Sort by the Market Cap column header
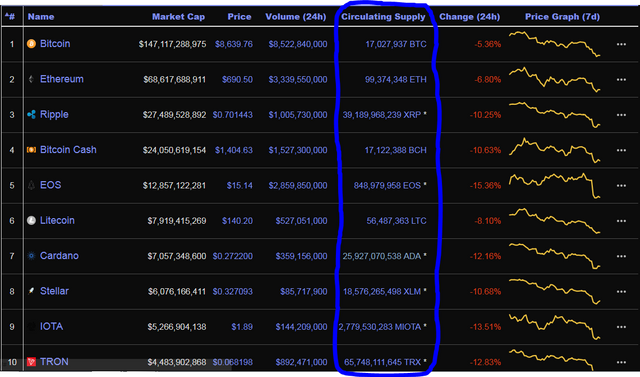This screenshot has width=640, height=377. tap(178, 17)
